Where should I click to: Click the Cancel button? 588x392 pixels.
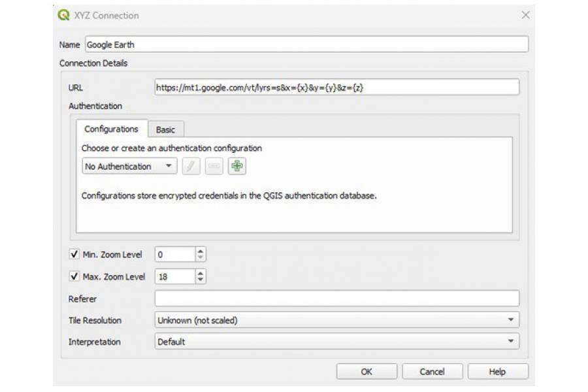[x=432, y=372]
